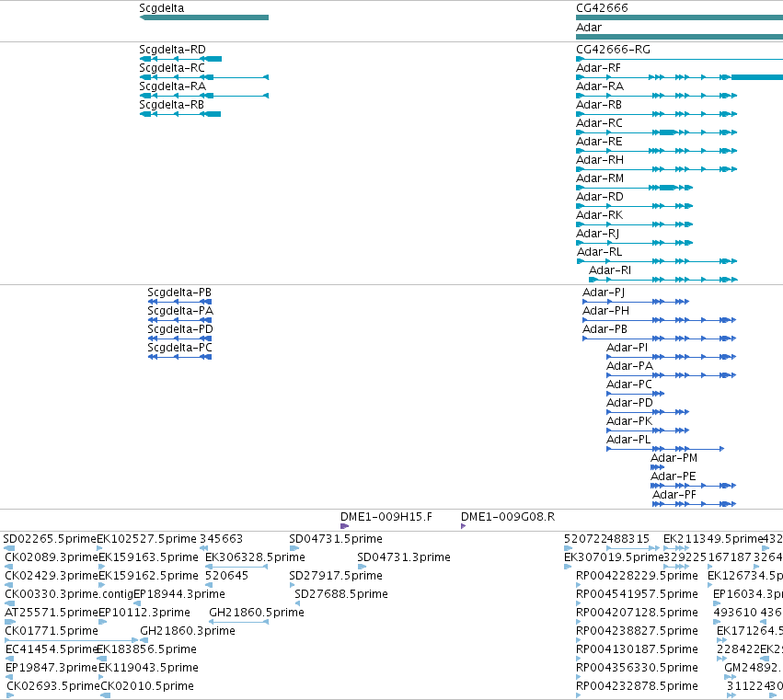Open the Scgdelta-RC transcript
Viewport: 783px width, 700px height.
point(203,77)
